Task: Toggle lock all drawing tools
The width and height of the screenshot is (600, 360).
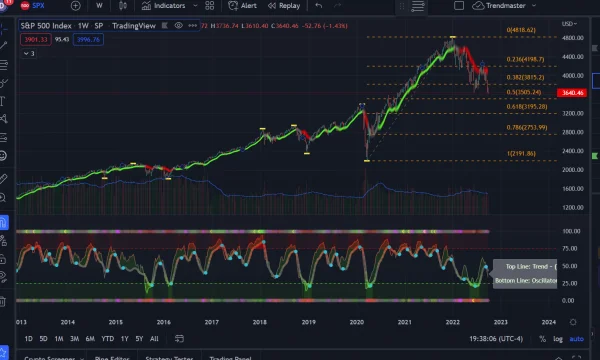Action: pos(3,259)
